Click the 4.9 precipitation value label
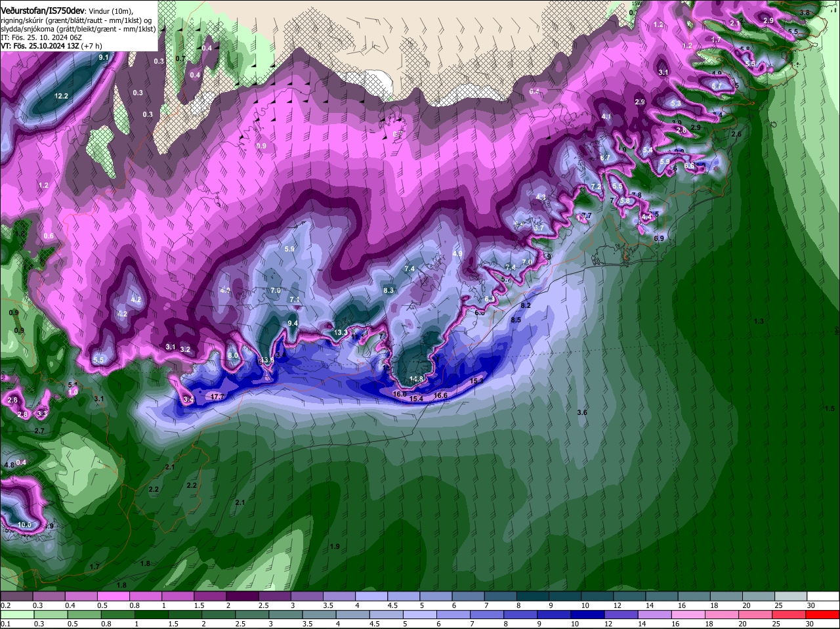The height and width of the screenshot is (629, 840). [458, 253]
